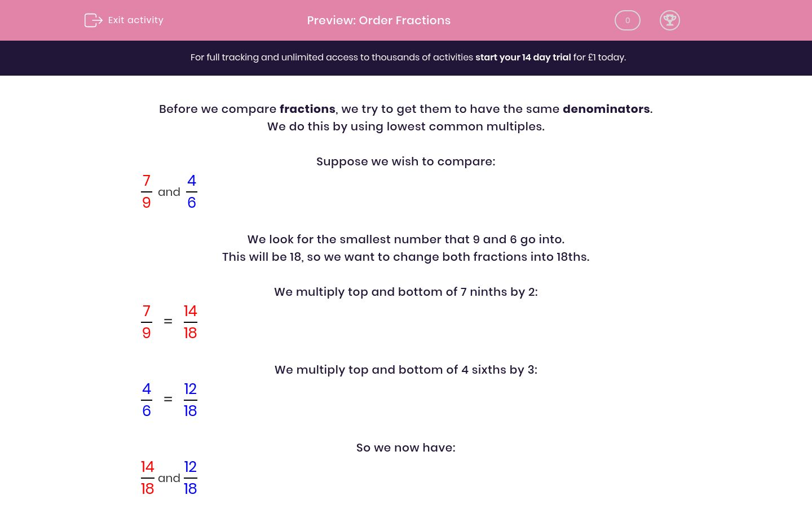Image resolution: width=812 pixels, height=508 pixels.
Task: Click blue 4/6 left of equals sign
Action: click(147, 400)
